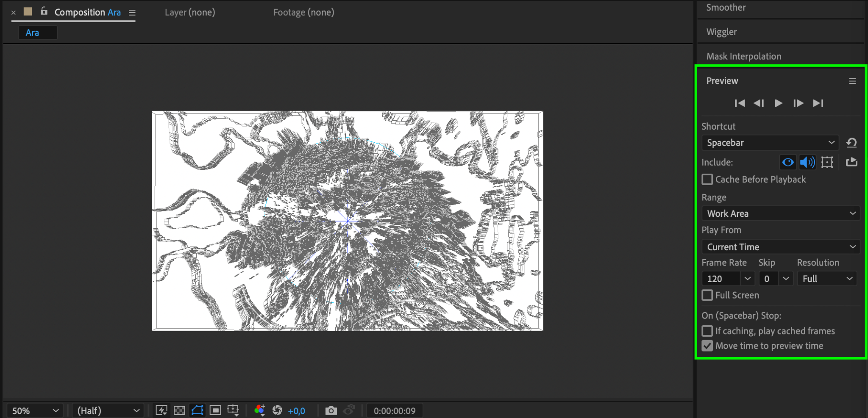Open Show Channel and color management
This screenshot has height=418, width=868.
pos(259,410)
